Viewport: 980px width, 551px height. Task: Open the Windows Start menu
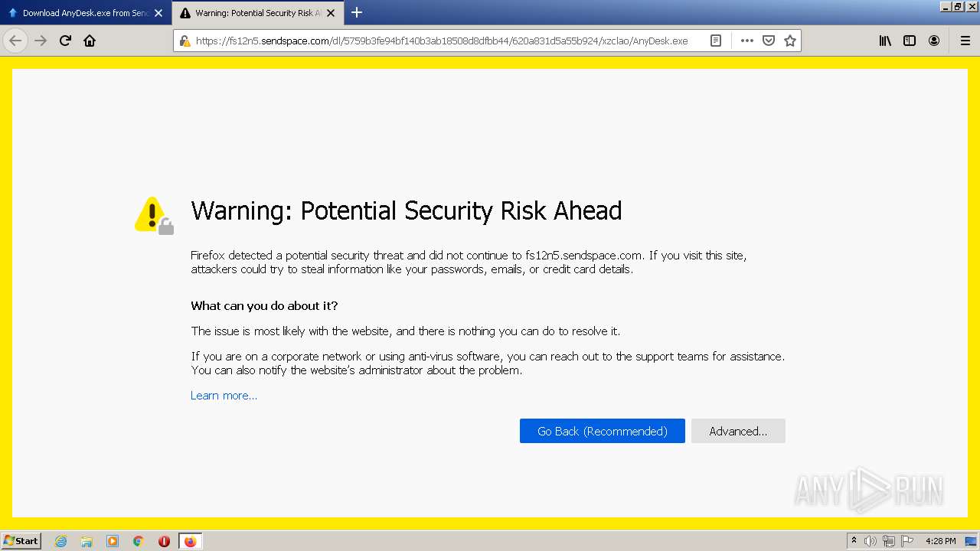[21, 541]
